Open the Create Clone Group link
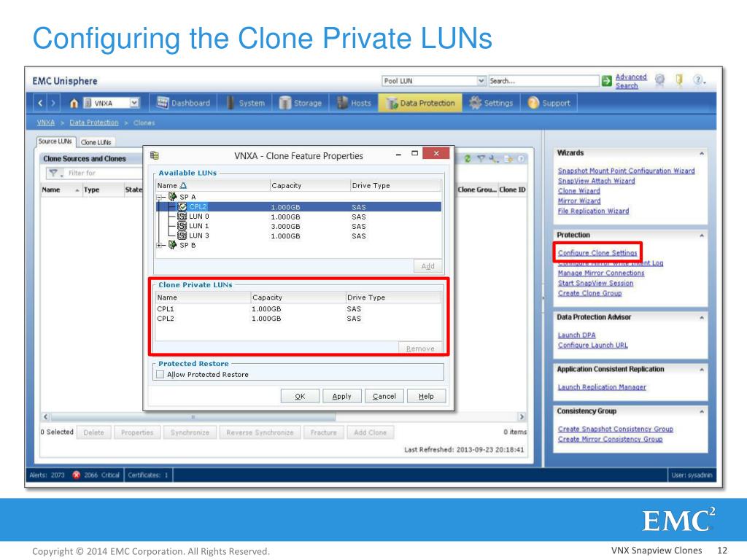This screenshot has height=560, width=747. (x=589, y=293)
